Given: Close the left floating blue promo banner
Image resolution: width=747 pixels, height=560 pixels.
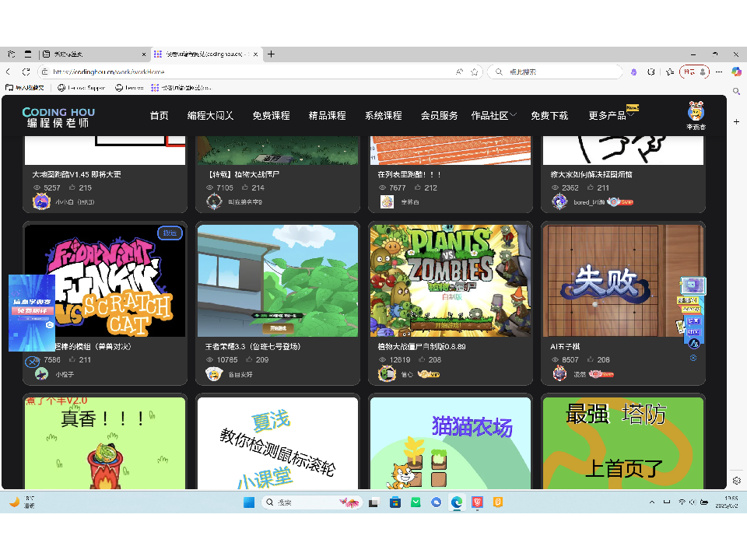Looking at the screenshot, I should point(33,362).
